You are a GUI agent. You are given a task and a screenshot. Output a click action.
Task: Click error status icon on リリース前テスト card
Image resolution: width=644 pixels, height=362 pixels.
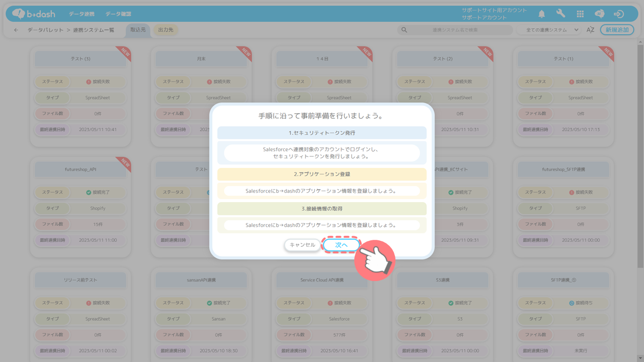click(89, 303)
